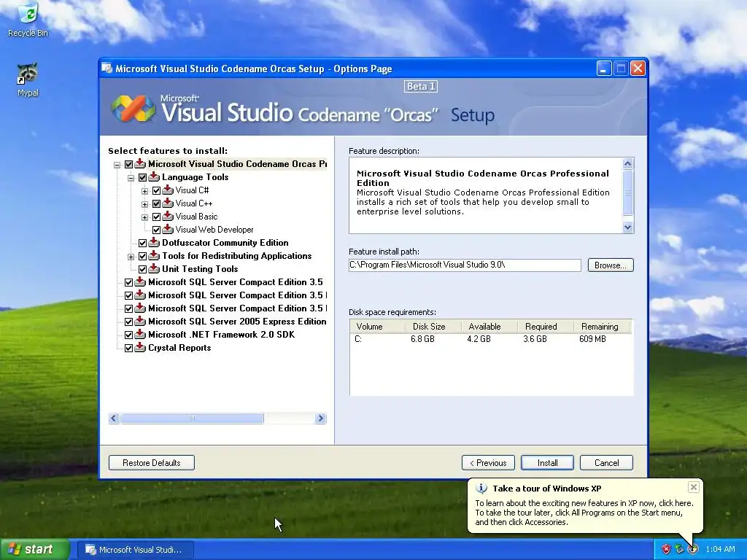Toggle Tools for Redistributing Applications checkbox
The width and height of the screenshot is (747, 560).
point(142,256)
